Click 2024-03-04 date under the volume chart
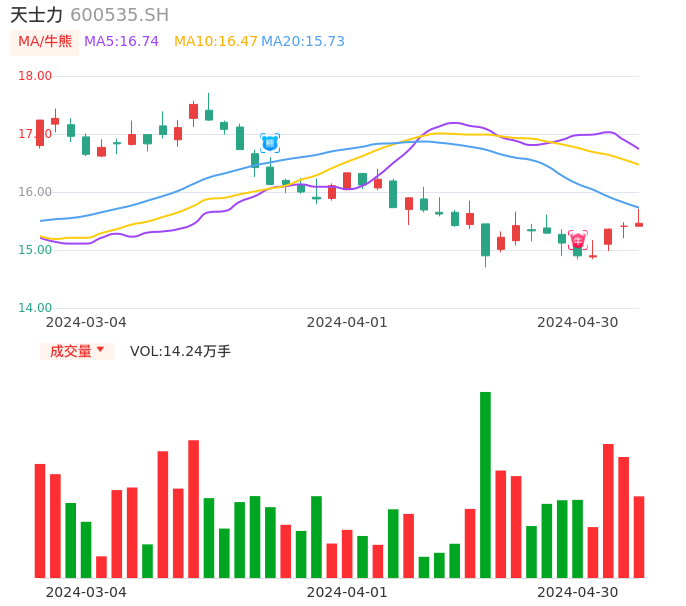 [86, 592]
